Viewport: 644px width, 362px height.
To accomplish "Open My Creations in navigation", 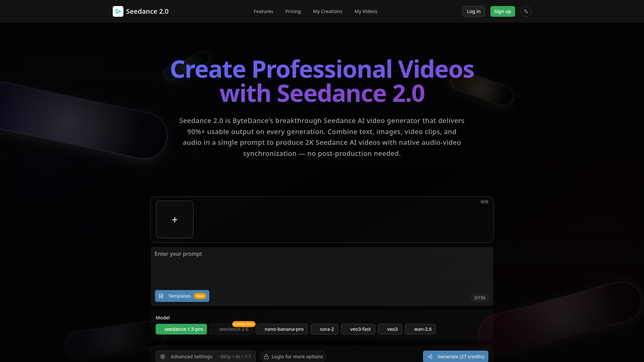I will 327,11.
